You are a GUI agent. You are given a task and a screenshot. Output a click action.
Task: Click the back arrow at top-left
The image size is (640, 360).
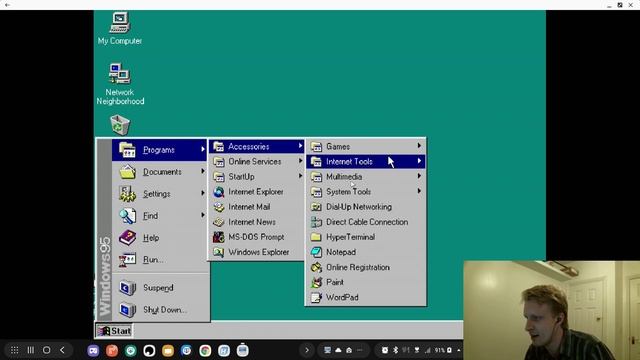(x=7, y=5)
